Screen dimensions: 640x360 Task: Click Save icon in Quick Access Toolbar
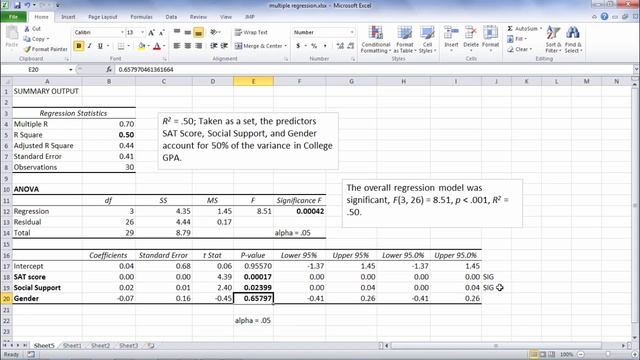[18, 5]
